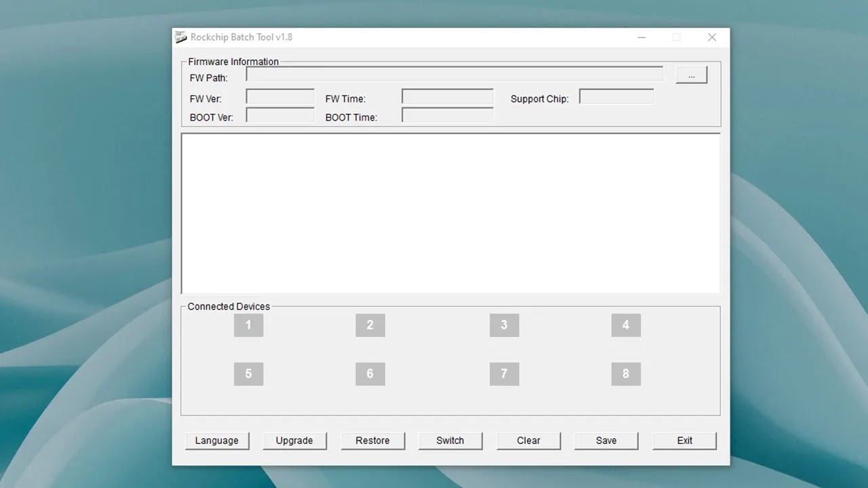The image size is (868, 488).
Task: Click the "BOOT Ver:" label
Action: 212,117
